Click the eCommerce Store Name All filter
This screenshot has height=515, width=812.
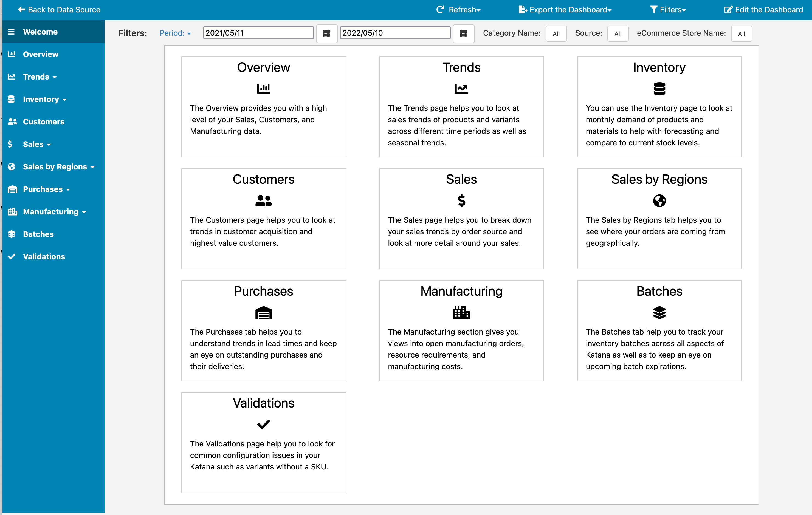(x=741, y=33)
